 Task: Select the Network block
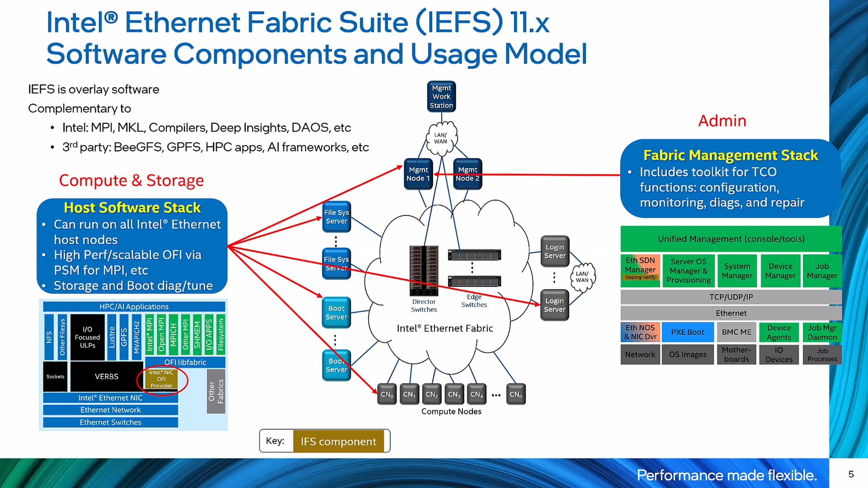640,354
